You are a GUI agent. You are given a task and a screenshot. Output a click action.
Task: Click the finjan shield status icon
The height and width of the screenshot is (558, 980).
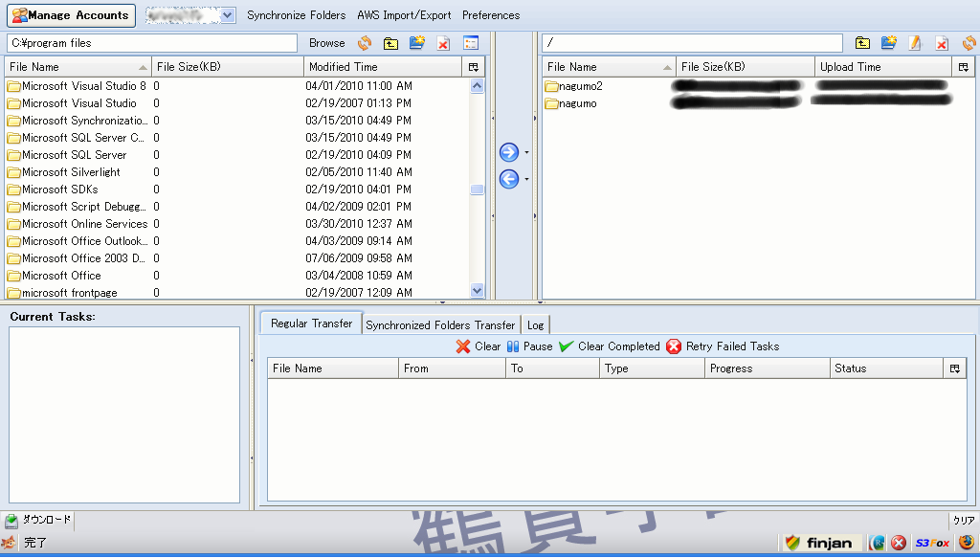pos(792,543)
